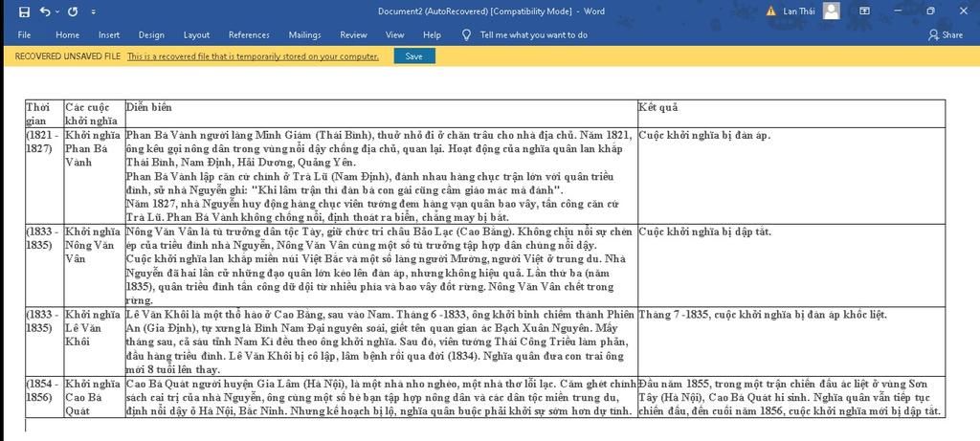The image size is (980, 441).
Task: Open the View tab
Action: pyautogui.click(x=394, y=35)
